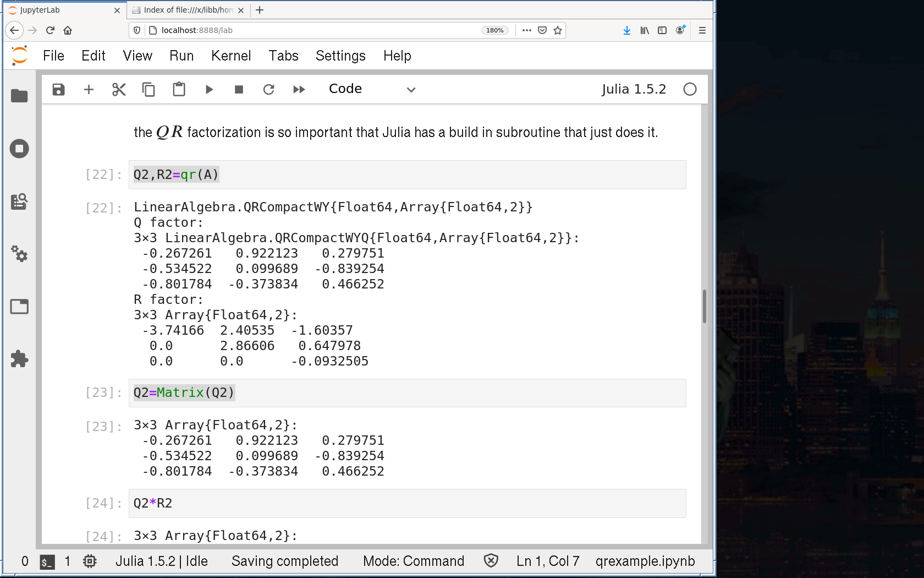Click the Q2*R2 code cell input
Screen dimensions: 924x578
pos(407,503)
